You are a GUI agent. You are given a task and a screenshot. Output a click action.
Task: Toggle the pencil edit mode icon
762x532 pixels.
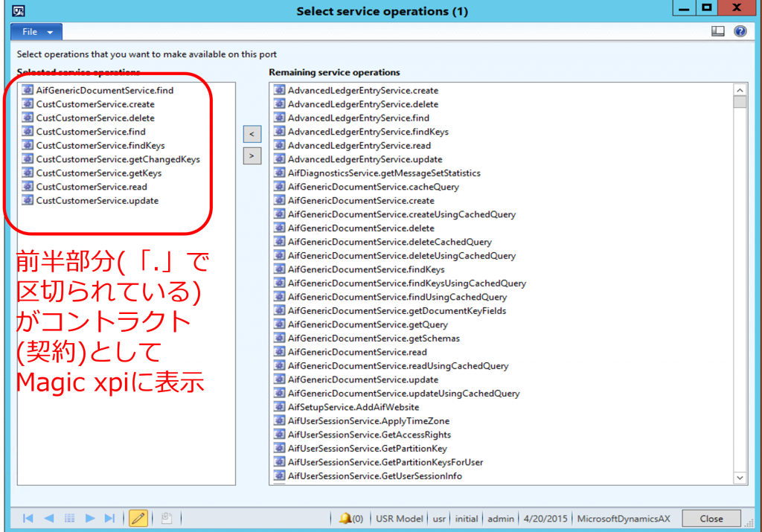coord(138,518)
